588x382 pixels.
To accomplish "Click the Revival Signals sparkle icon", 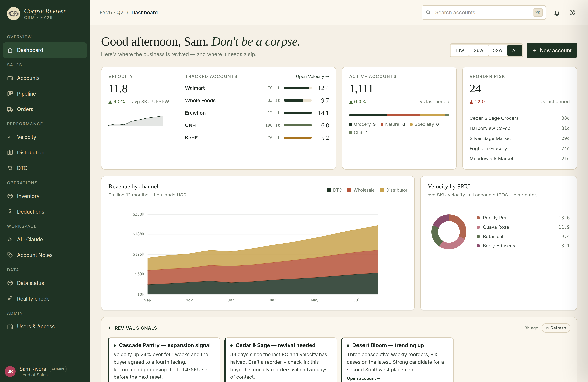I will (x=110, y=328).
